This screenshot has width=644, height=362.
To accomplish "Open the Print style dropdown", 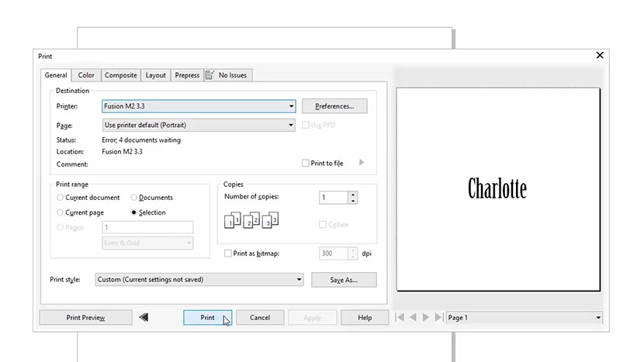I will tap(199, 280).
